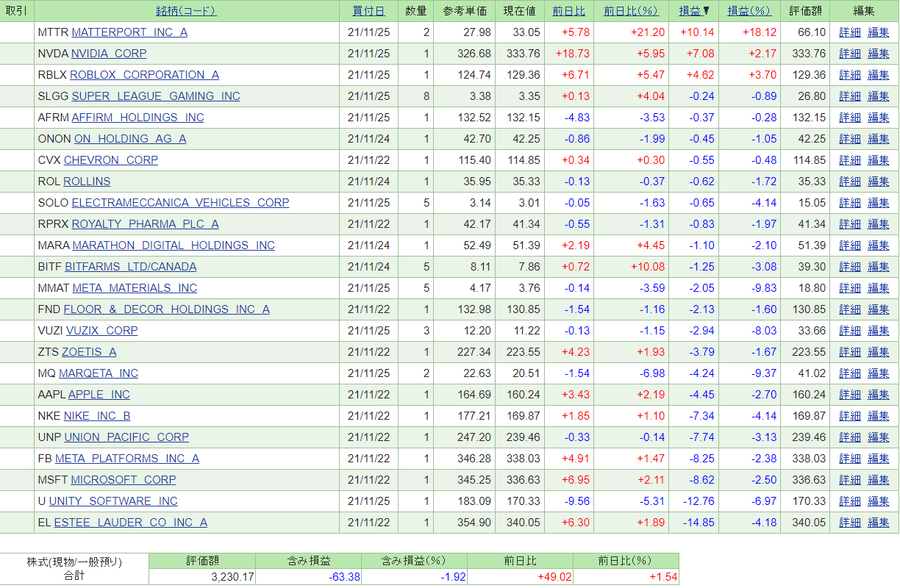The height and width of the screenshot is (588, 900).
Task: Sort by 損益(%) column header
Action: click(749, 11)
